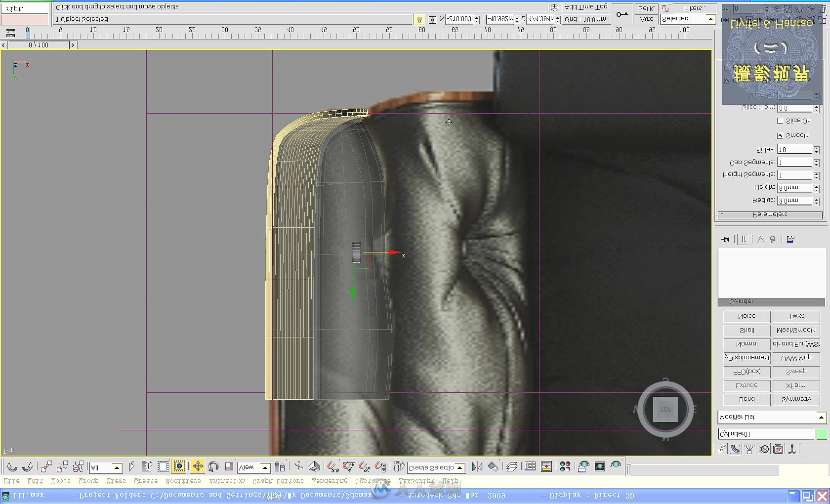
Task: Open the View coordinate system dropdown
Action: pos(254,467)
